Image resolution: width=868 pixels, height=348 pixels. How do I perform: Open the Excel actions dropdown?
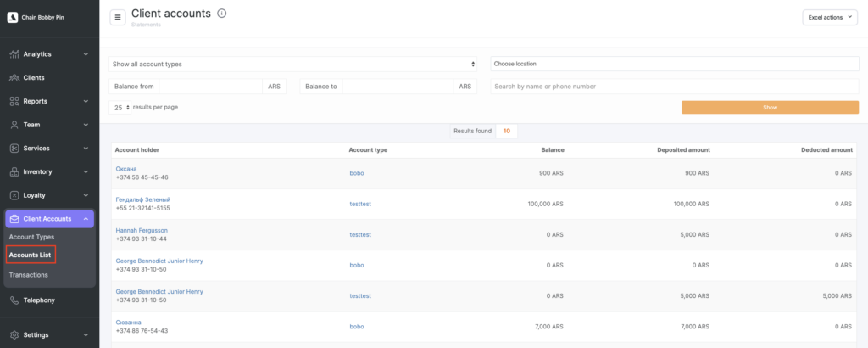tap(830, 18)
